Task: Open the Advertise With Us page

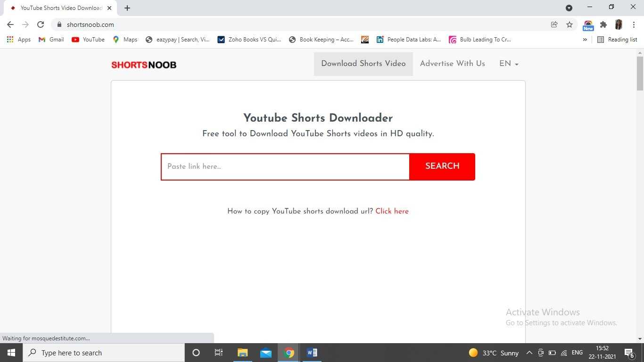Action: (452, 64)
